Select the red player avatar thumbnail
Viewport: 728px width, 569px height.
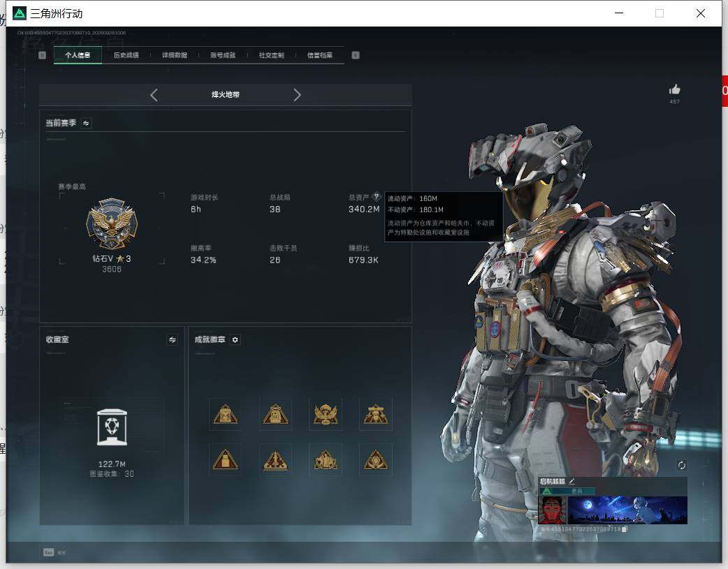point(551,510)
